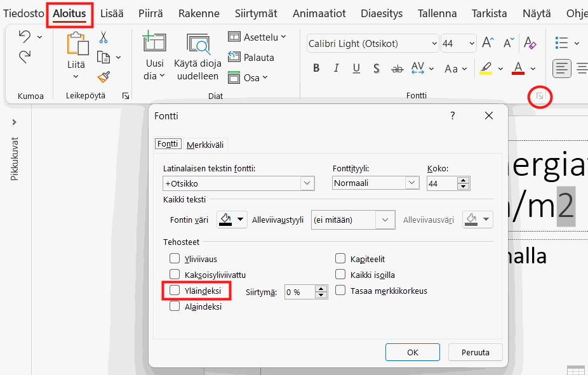Close the Fontti dialog
588x375 pixels.
pos(489,115)
